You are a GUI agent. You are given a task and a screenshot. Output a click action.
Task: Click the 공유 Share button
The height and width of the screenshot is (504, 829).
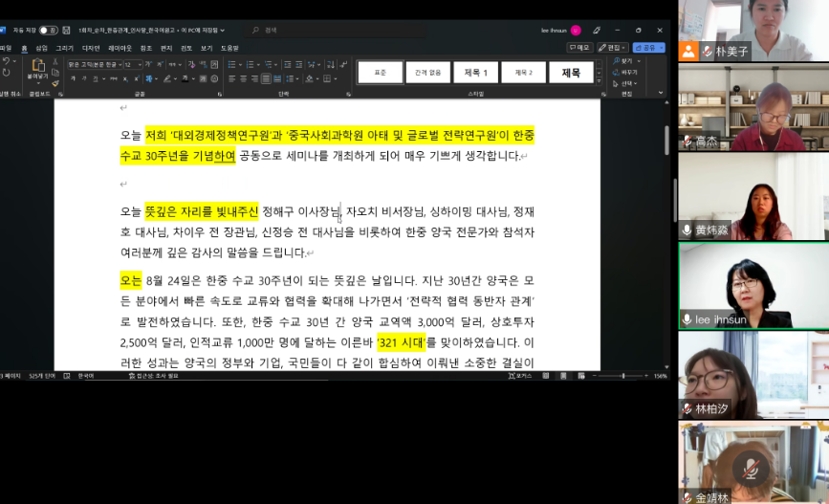[650, 47]
